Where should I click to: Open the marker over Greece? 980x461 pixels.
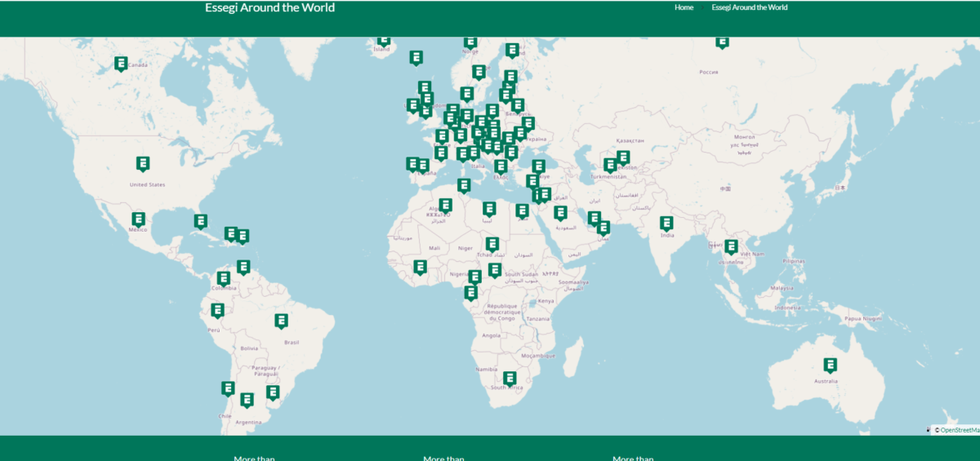[x=501, y=166]
